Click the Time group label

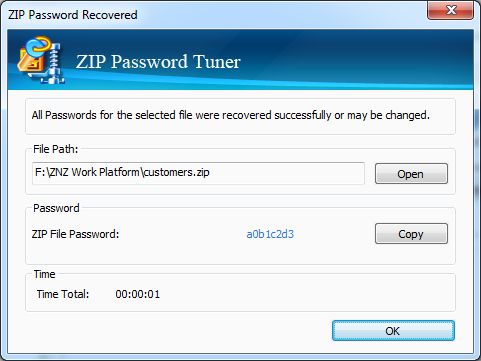pyautogui.click(x=44, y=274)
